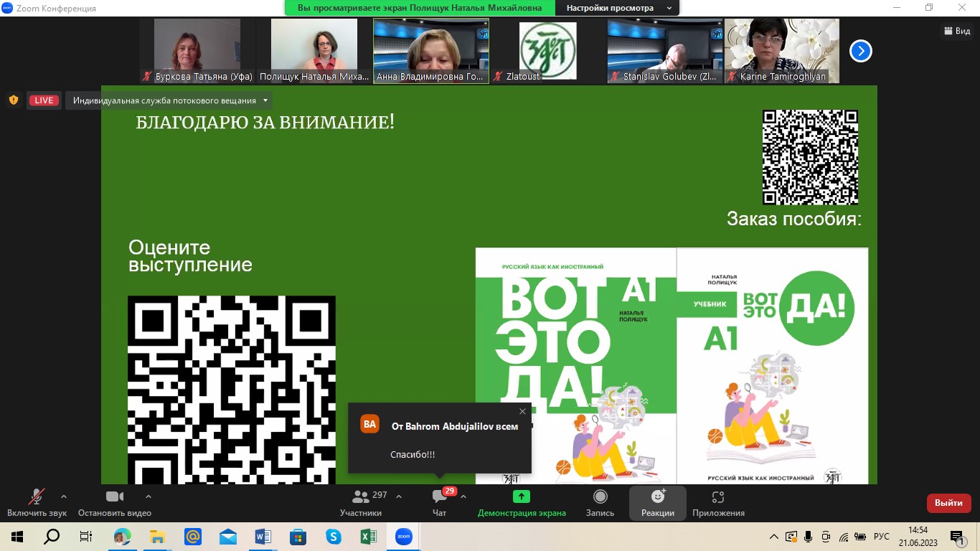Open Reactions (Реакции) smiley icon
Viewport: 980px width, 551px height.
click(657, 496)
